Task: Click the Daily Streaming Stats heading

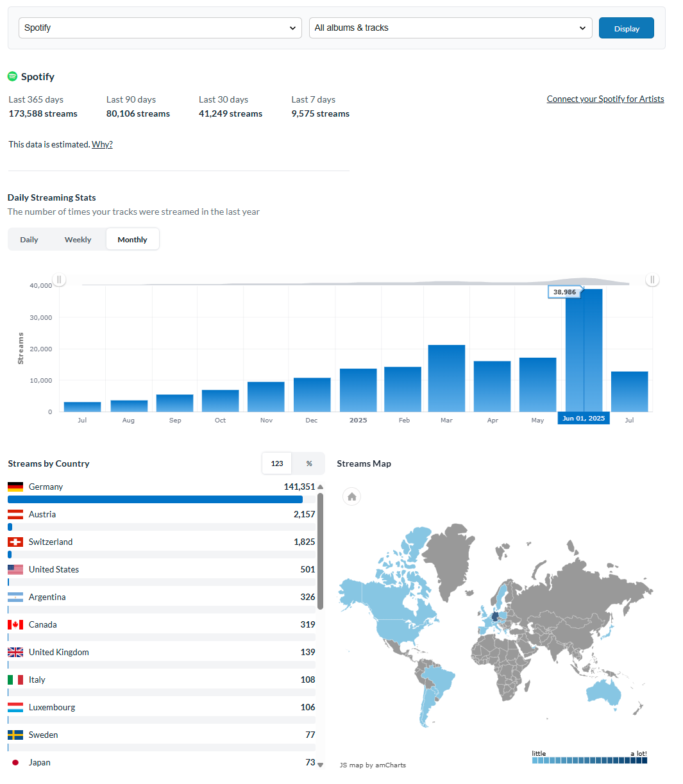Action: pyautogui.click(x=52, y=197)
